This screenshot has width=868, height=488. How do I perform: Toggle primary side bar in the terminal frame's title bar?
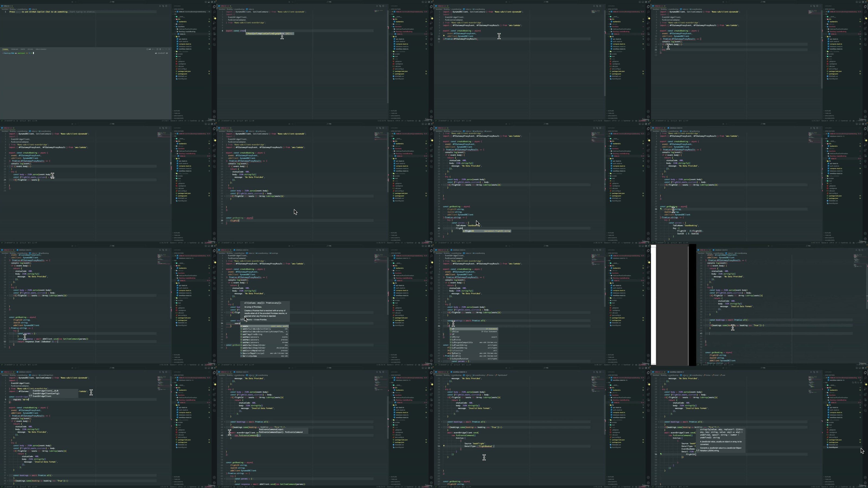tap(206, 2)
